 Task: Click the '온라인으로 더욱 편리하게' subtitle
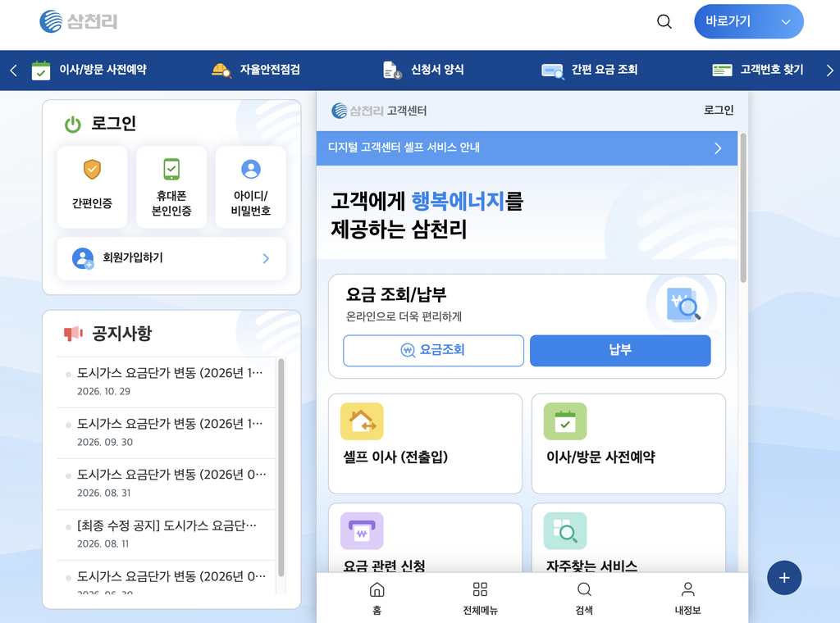point(404,316)
